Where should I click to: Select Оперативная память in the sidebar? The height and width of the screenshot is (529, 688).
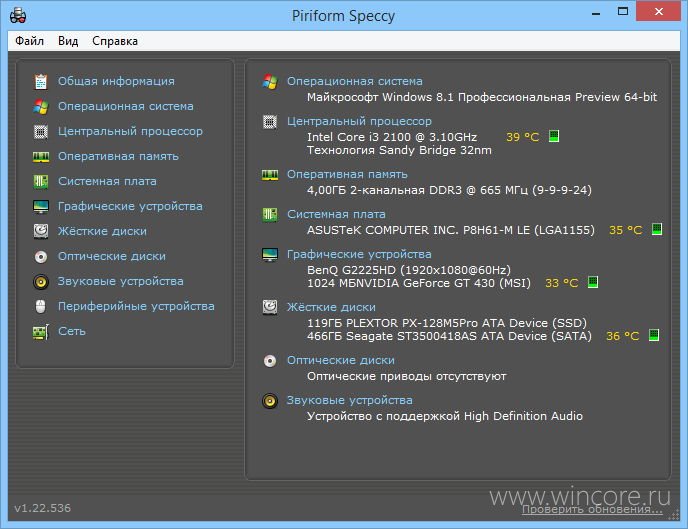pyautogui.click(x=118, y=156)
